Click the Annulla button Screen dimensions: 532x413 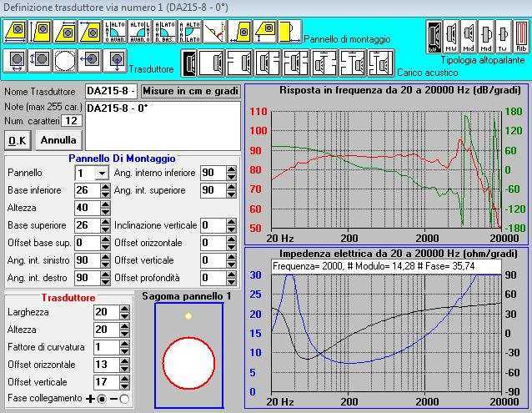(58, 140)
